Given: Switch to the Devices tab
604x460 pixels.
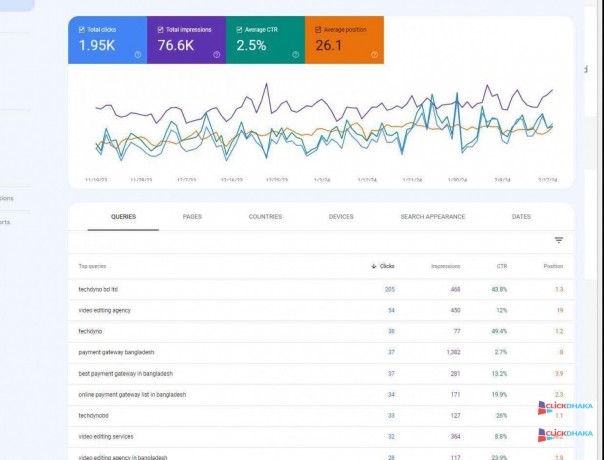Looking at the screenshot, I should 341,217.
